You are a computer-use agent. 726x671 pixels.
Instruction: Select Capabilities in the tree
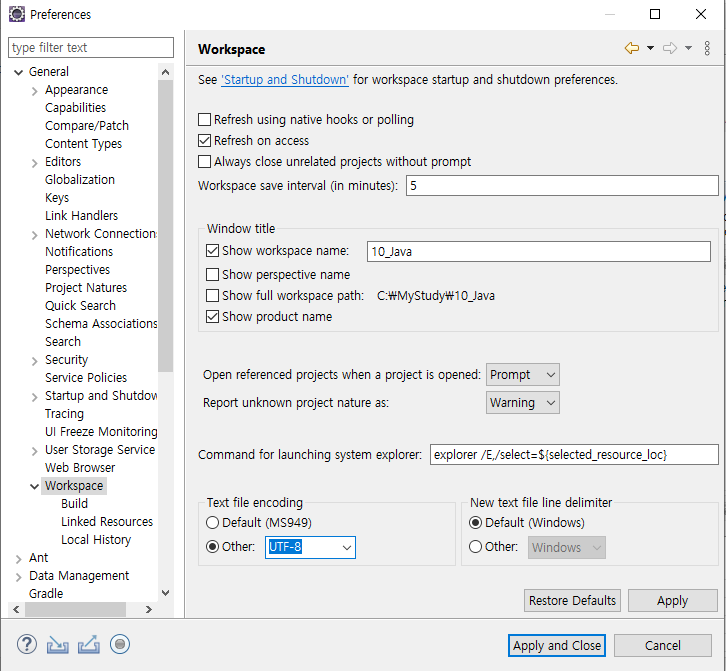tap(75, 107)
